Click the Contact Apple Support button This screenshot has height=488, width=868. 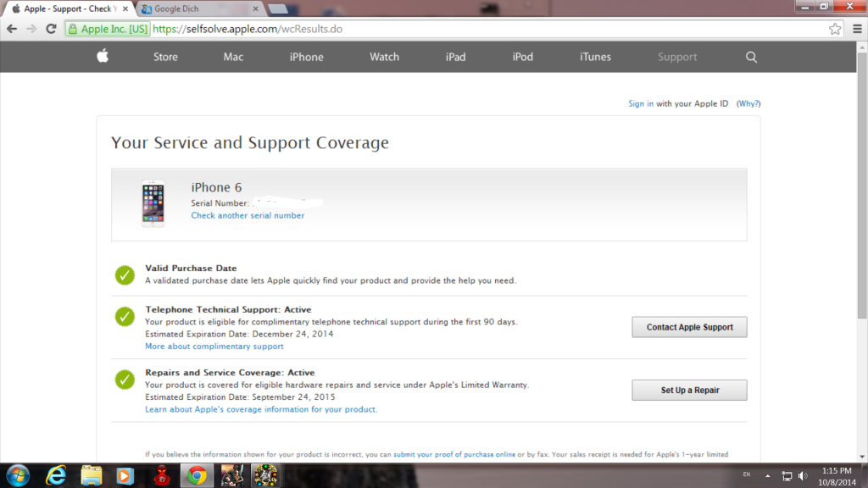(689, 327)
